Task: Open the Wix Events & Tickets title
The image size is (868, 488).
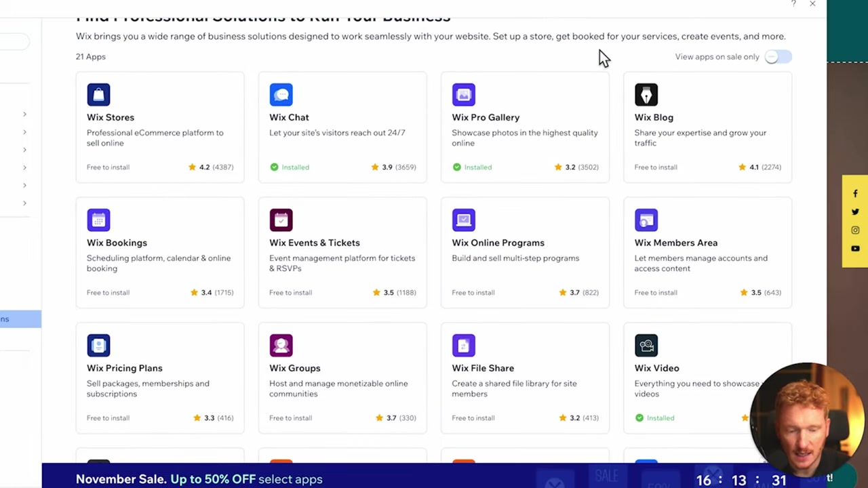Action: (315, 243)
